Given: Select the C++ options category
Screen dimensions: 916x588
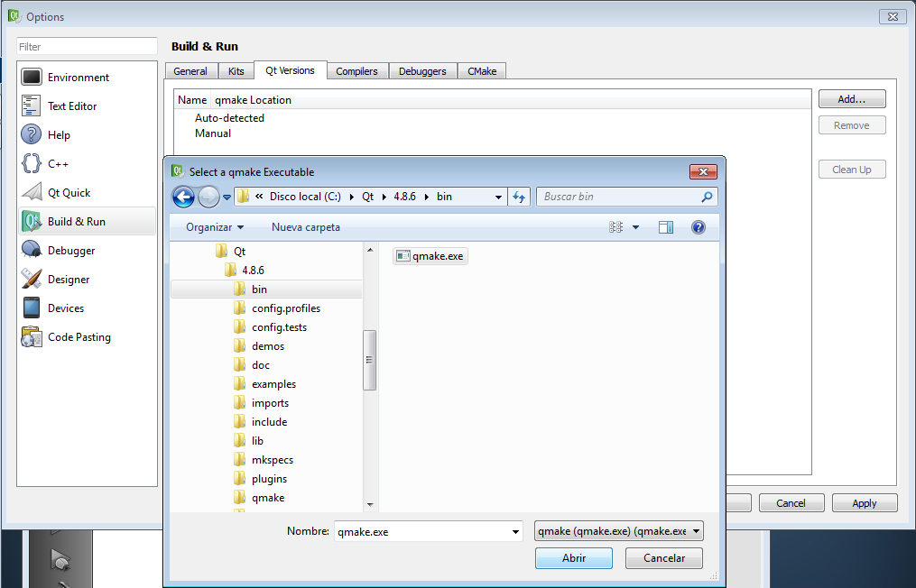Looking at the screenshot, I should click(x=87, y=163).
